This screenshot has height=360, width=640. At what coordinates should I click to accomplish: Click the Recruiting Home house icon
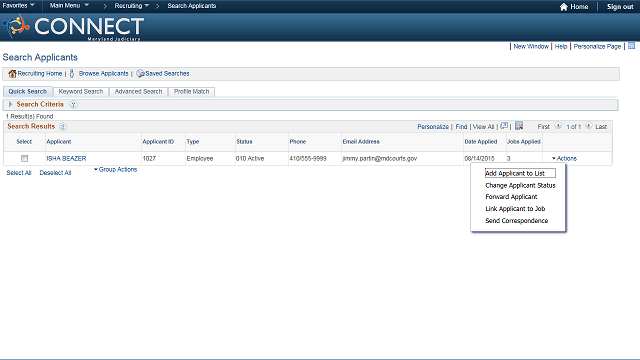pyautogui.click(x=12, y=73)
